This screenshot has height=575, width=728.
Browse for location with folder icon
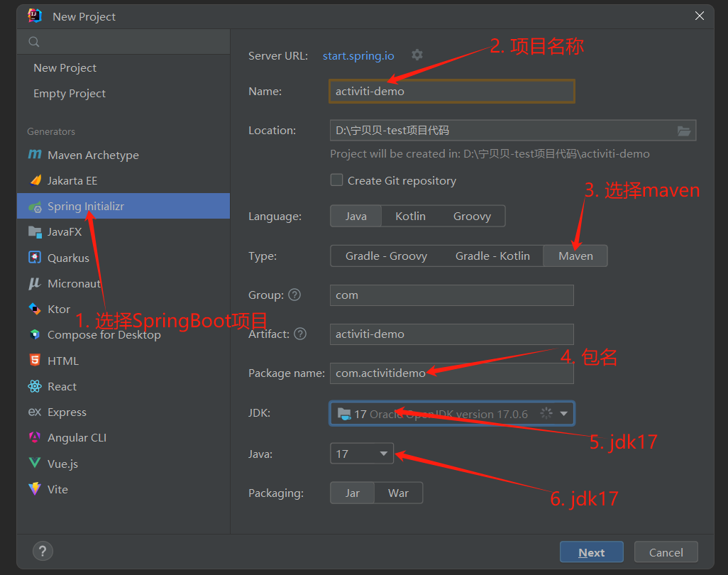tap(683, 131)
